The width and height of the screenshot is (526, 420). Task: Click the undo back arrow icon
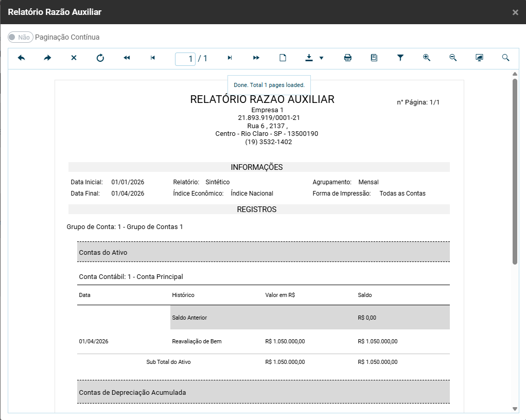22,58
